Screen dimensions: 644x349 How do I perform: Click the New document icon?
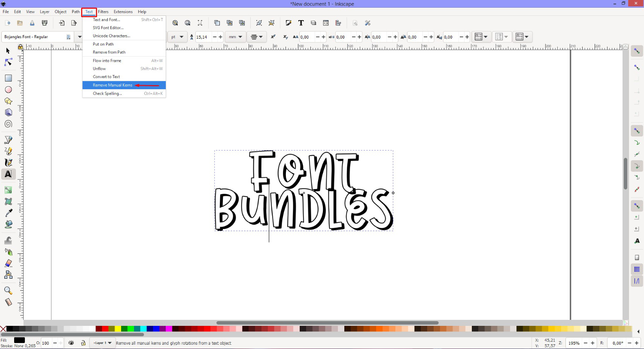[x=7, y=23]
